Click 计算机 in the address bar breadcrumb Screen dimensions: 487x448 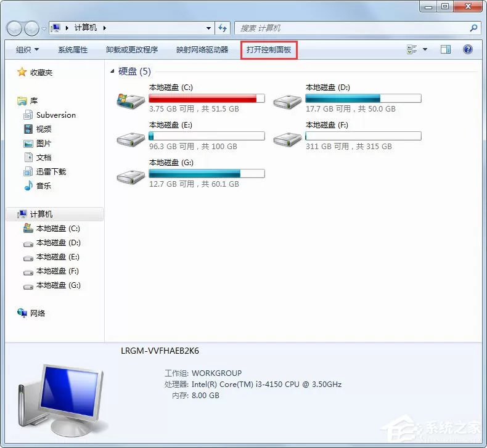tap(86, 28)
